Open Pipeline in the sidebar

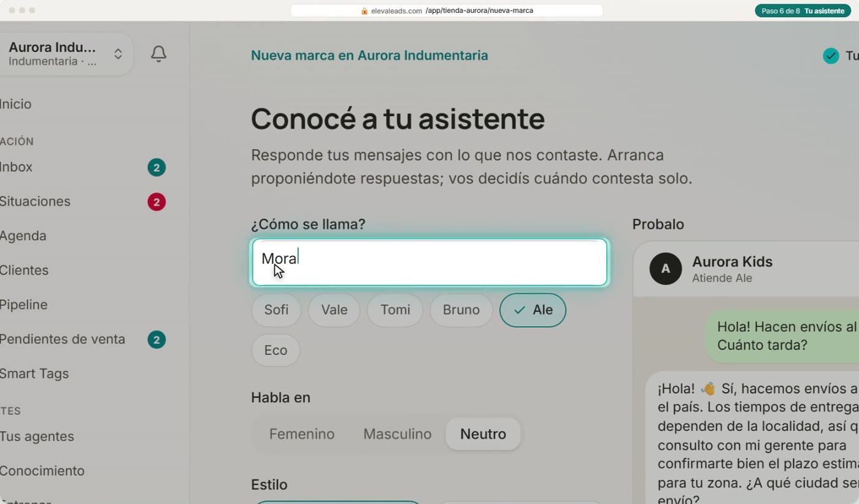23,305
